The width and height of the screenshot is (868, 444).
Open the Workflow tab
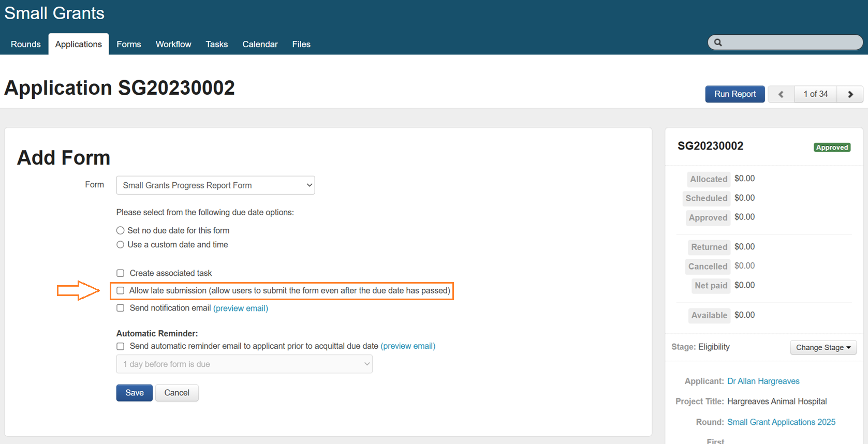click(173, 45)
